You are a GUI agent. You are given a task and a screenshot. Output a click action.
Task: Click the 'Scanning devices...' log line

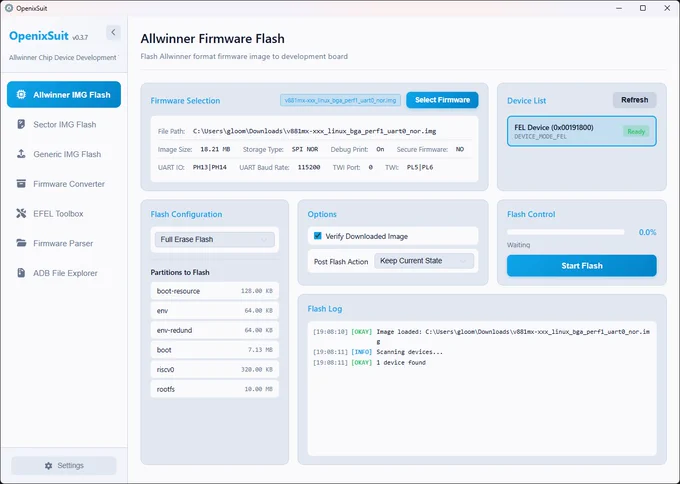(x=378, y=352)
